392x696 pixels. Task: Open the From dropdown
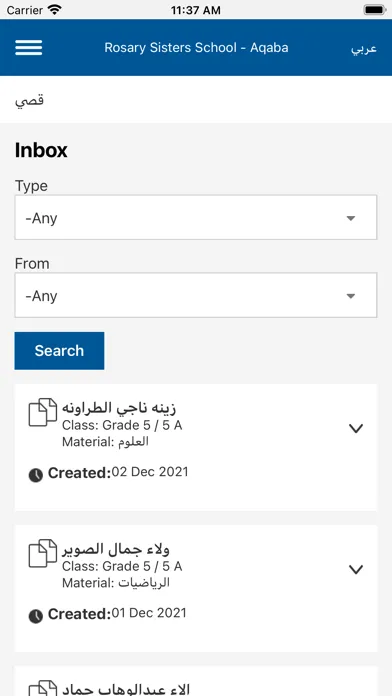[x=196, y=295]
